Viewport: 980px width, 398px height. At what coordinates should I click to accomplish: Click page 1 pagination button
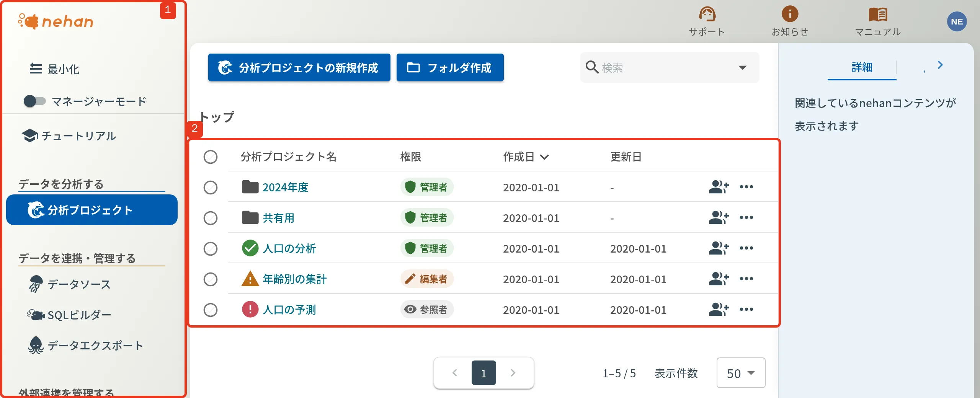coord(483,373)
